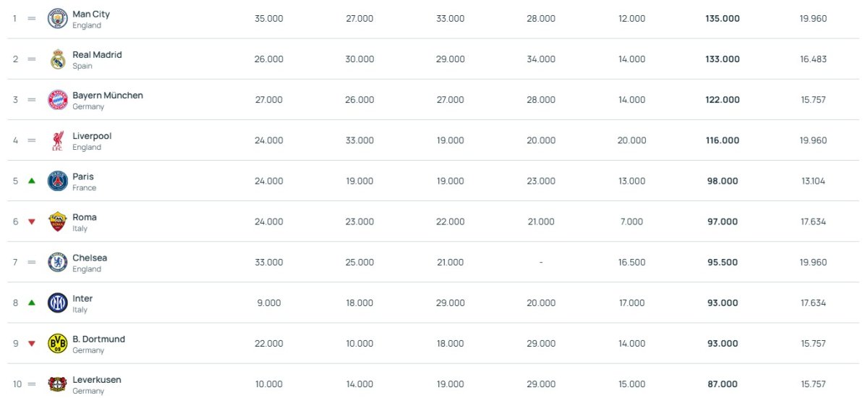
Task: Click the Liverpool club crest
Action: [x=58, y=140]
